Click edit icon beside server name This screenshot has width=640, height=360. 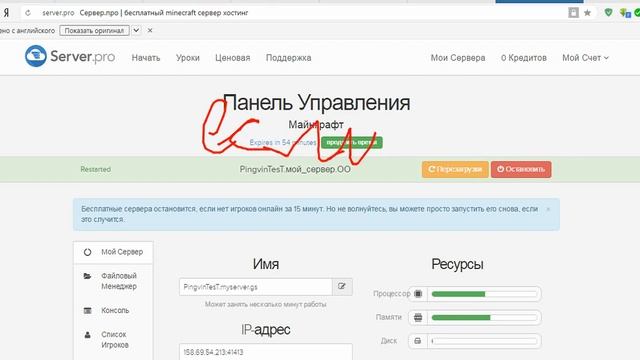342,287
